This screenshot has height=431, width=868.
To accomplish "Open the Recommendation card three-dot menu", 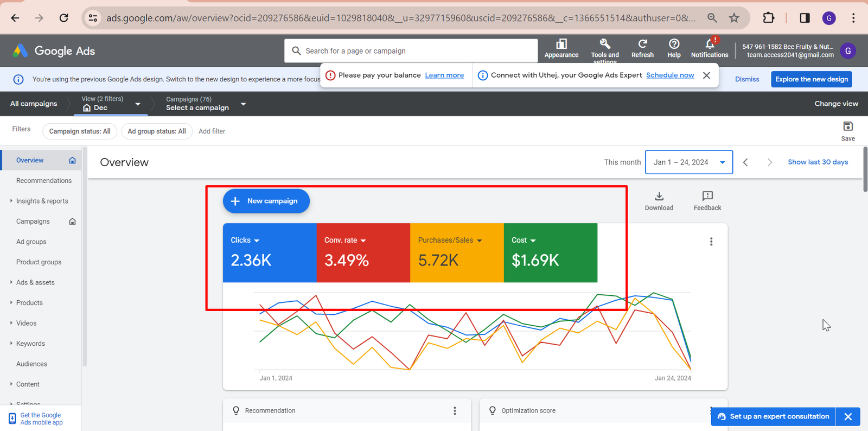I will pos(455,411).
